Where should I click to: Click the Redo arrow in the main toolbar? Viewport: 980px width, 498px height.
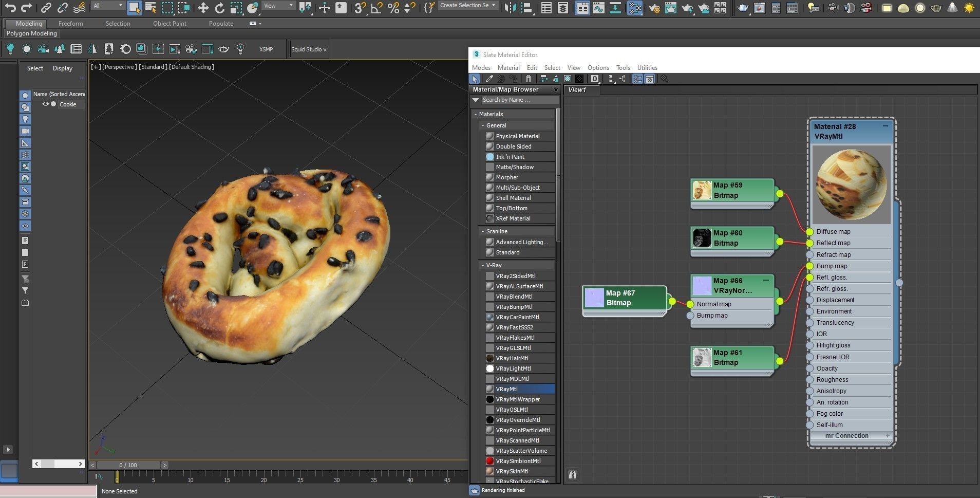(26, 7)
